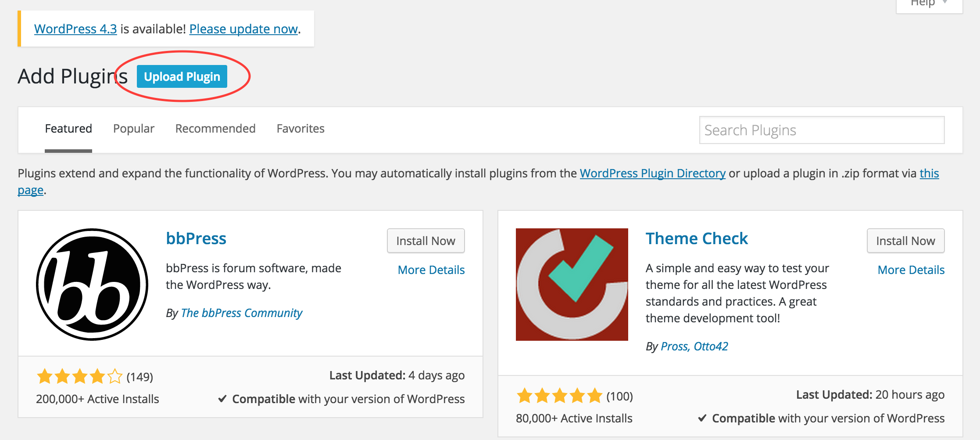Click the bbPress star rating
This screenshot has width=980, height=440.
(x=79, y=376)
